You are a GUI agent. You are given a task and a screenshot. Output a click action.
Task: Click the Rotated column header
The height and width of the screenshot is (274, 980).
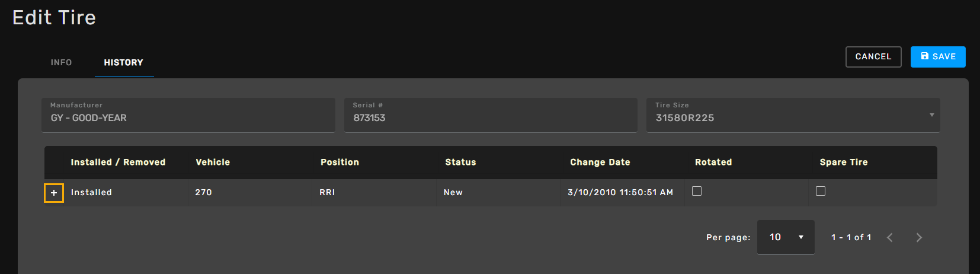click(x=713, y=162)
